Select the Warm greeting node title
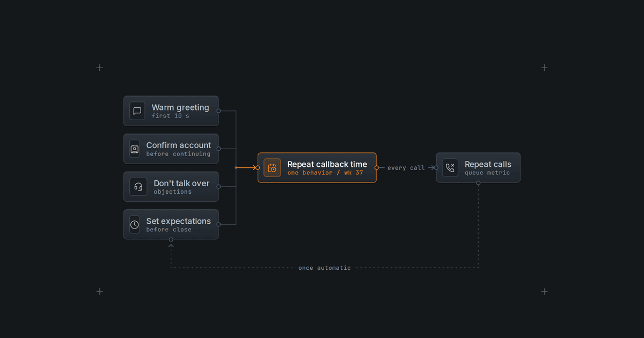Viewport: 644px width, 338px height. tap(180, 107)
